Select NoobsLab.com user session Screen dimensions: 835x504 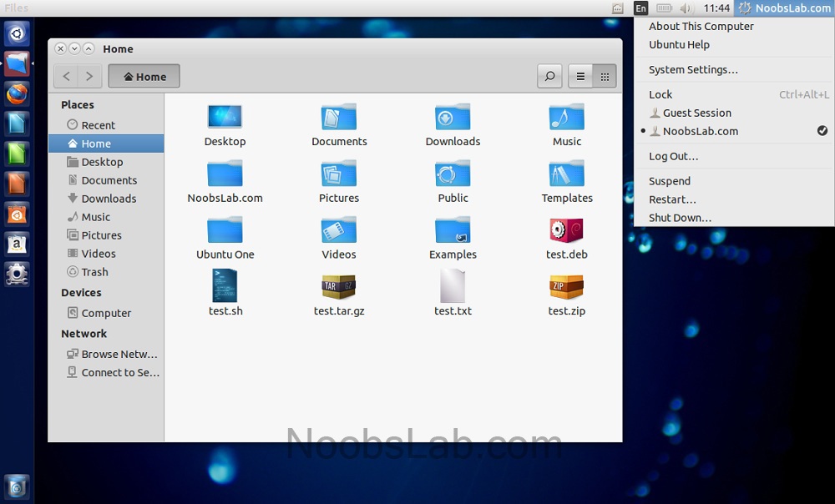coord(700,131)
